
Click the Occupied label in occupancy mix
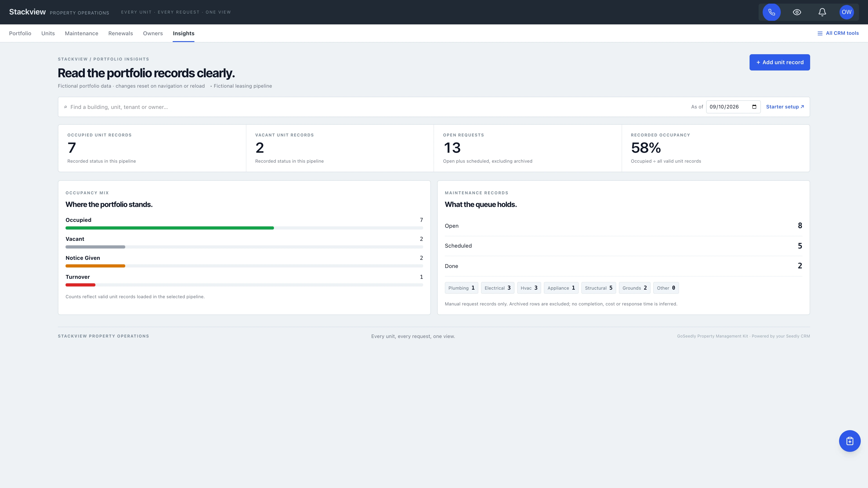pyautogui.click(x=78, y=220)
